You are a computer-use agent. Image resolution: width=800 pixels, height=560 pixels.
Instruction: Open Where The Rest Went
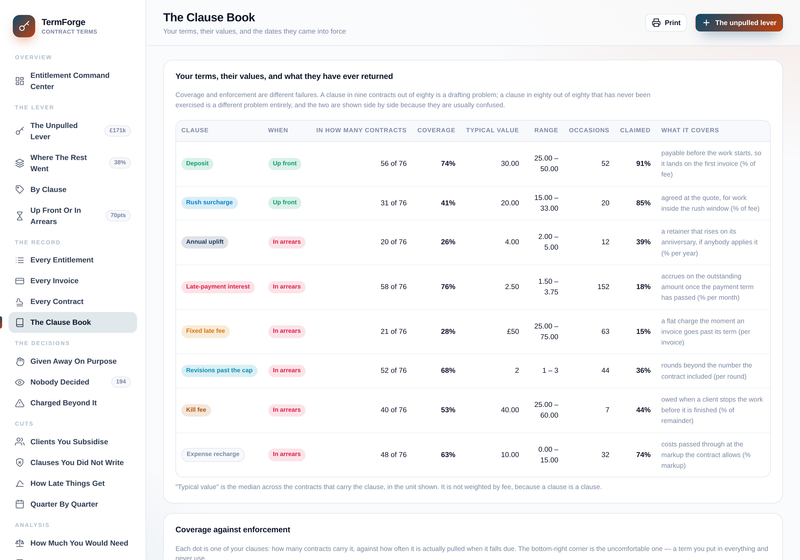pyautogui.click(x=73, y=163)
